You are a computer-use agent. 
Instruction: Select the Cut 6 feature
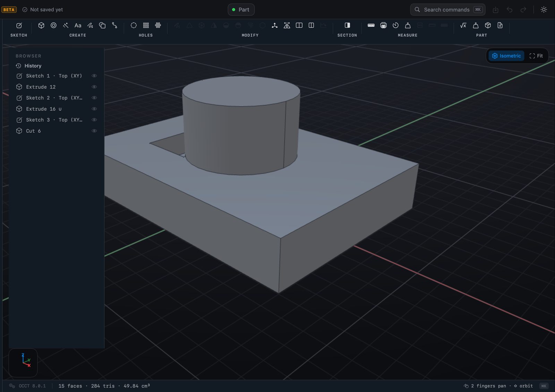(x=57, y=131)
